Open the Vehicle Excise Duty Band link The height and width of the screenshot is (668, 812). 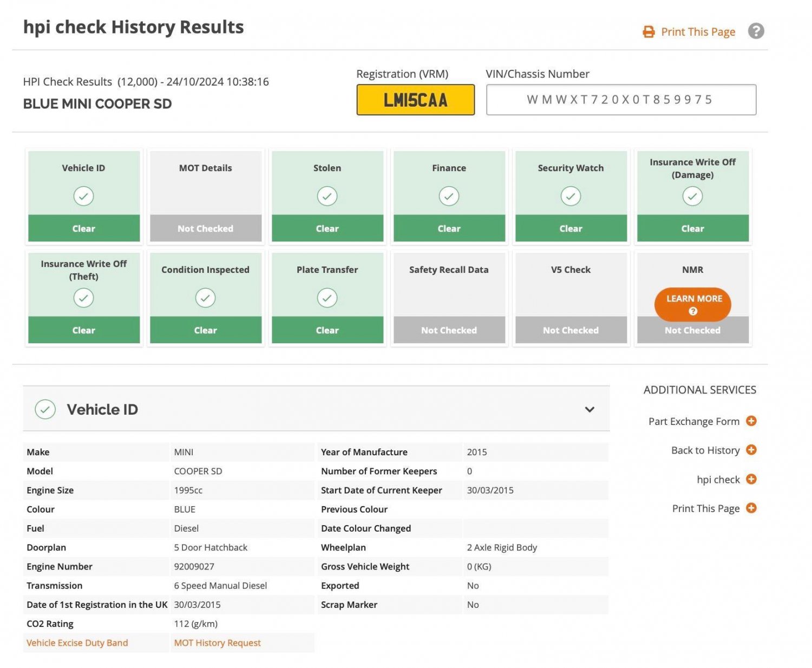click(x=77, y=643)
